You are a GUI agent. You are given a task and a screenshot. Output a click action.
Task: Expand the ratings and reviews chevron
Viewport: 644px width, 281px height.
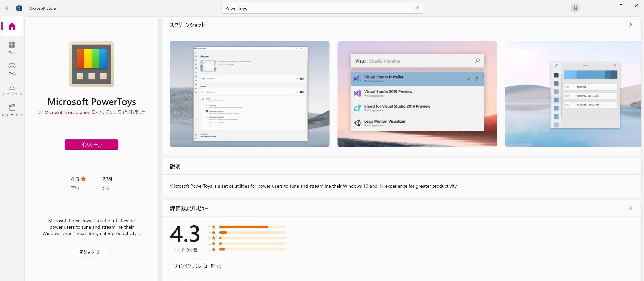coord(631,208)
